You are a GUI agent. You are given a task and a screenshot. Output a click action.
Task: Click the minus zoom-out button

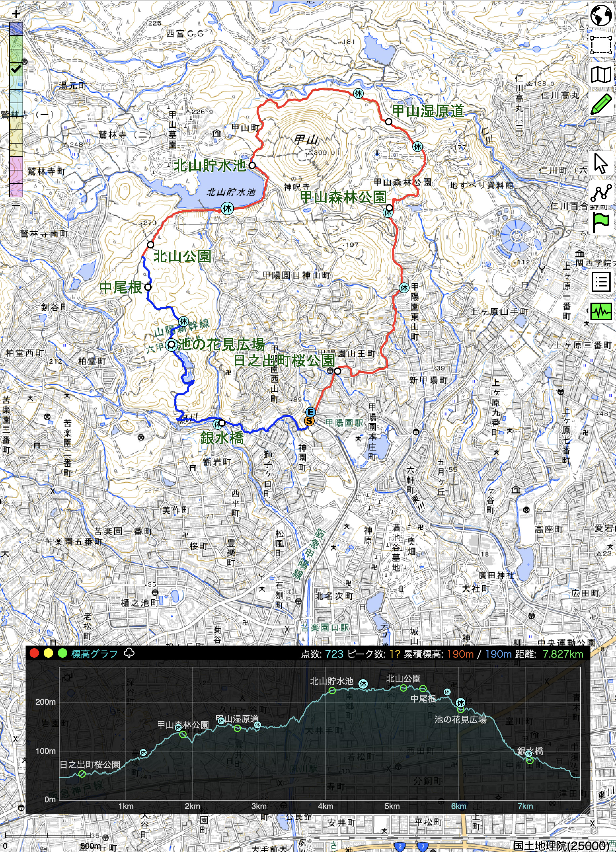point(16,205)
